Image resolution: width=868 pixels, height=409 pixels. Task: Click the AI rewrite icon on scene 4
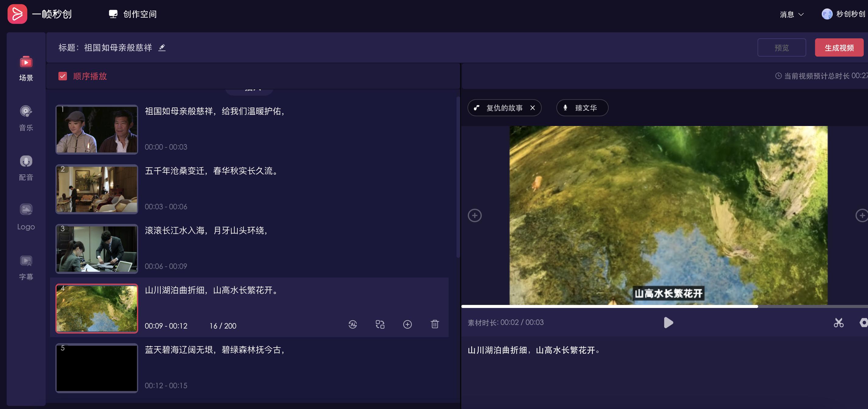[x=352, y=324]
